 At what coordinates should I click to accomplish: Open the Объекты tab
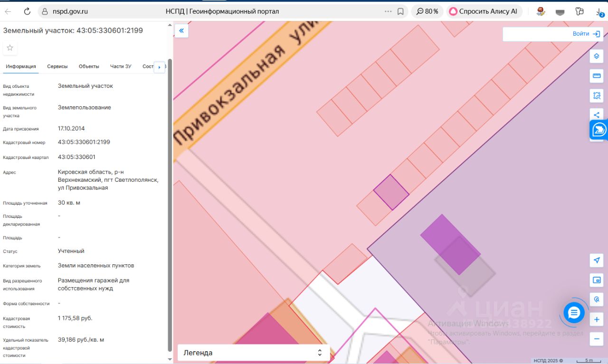[89, 66]
